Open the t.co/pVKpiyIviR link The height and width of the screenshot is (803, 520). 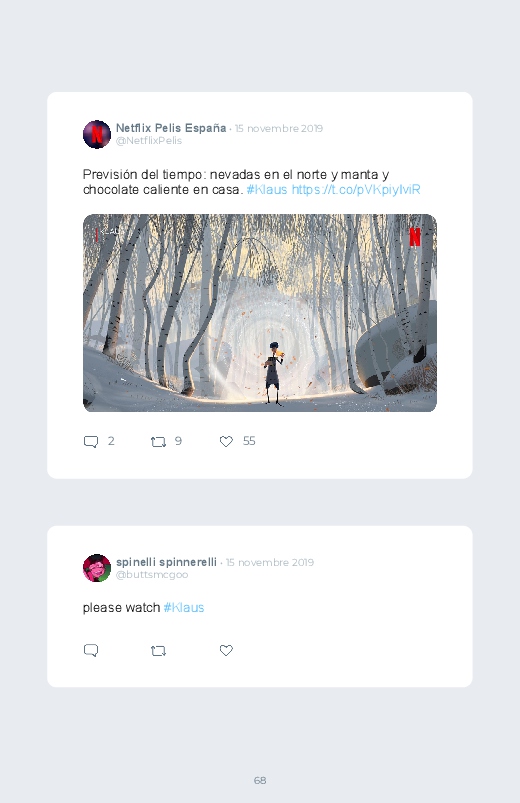(x=356, y=189)
